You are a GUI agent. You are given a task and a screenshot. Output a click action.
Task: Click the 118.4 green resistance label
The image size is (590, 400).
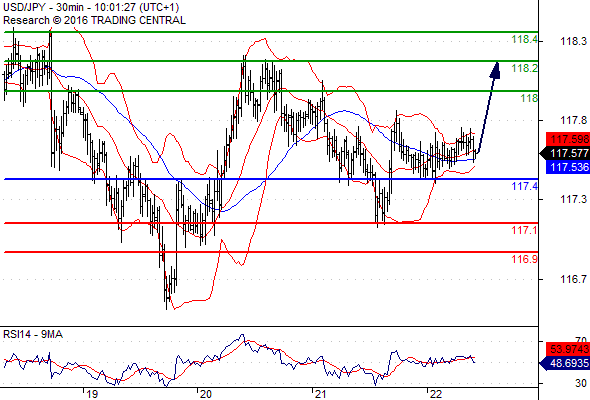coord(525,39)
